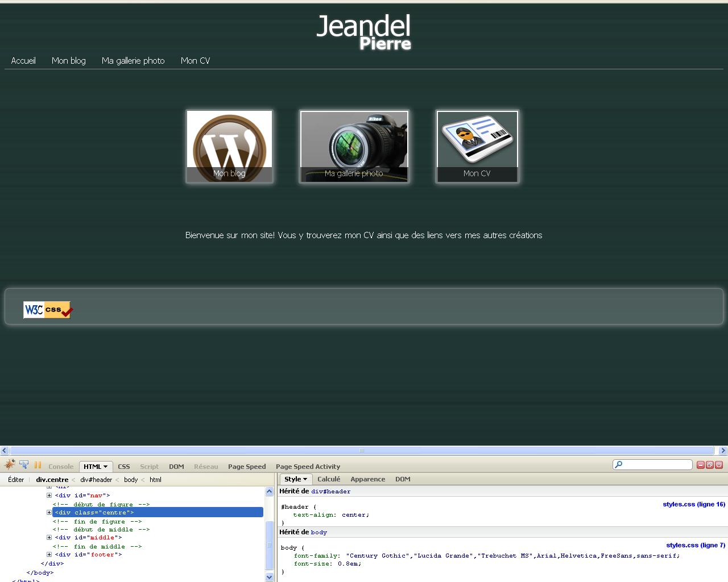Expand the div class="centre" node

[49, 512]
